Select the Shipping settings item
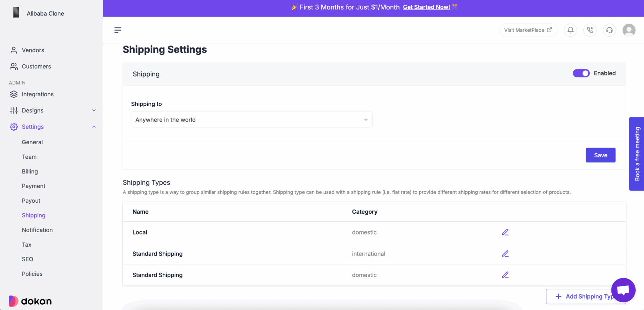Image resolution: width=644 pixels, height=310 pixels. [x=34, y=215]
